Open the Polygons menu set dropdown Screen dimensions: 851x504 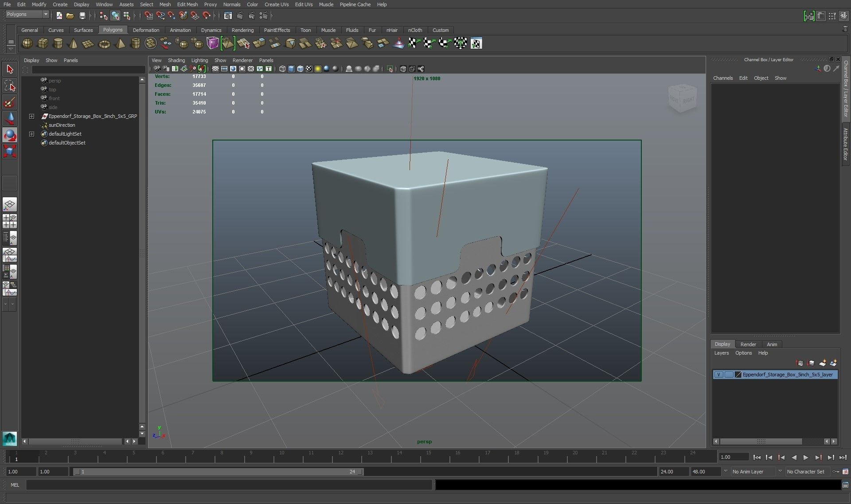coord(27,15)
